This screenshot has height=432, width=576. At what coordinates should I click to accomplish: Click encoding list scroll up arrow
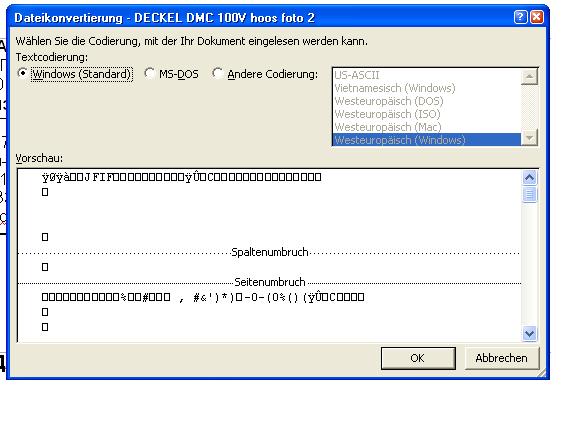click(529, 76)
